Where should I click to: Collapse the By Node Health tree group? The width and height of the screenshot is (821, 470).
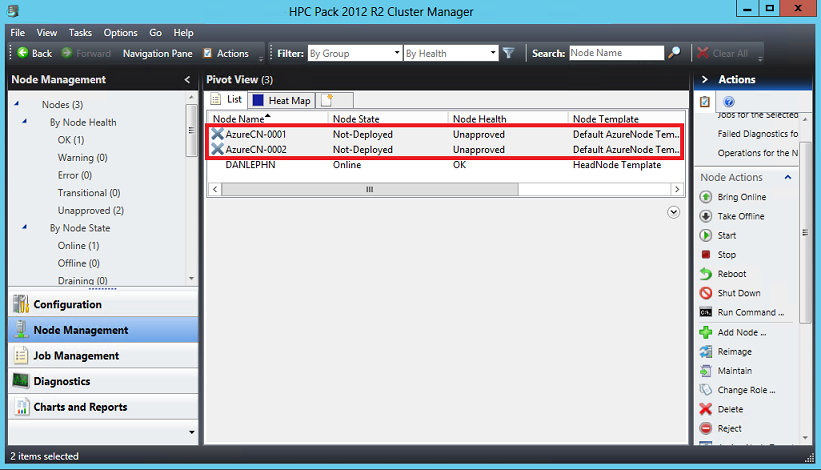24,122
